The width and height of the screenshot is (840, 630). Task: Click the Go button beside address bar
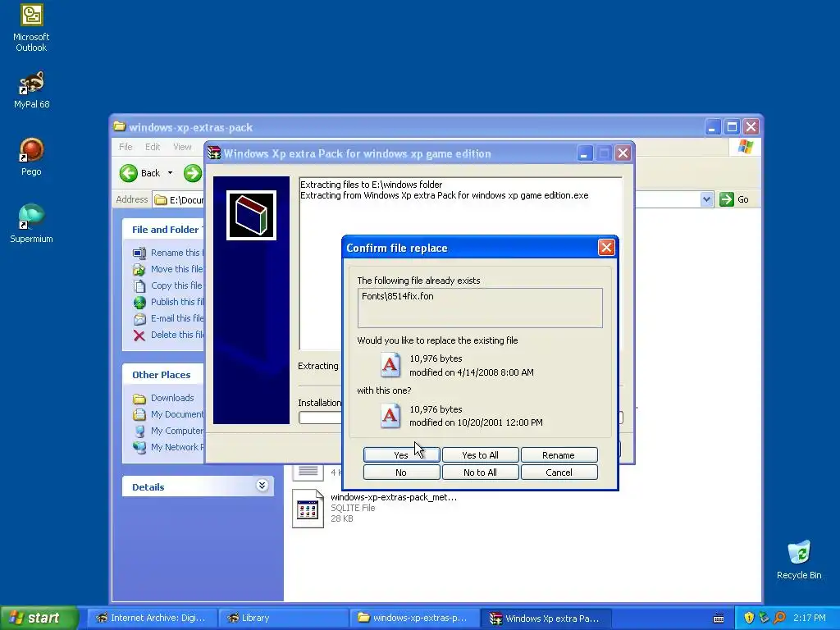click(x=734, y=199)
